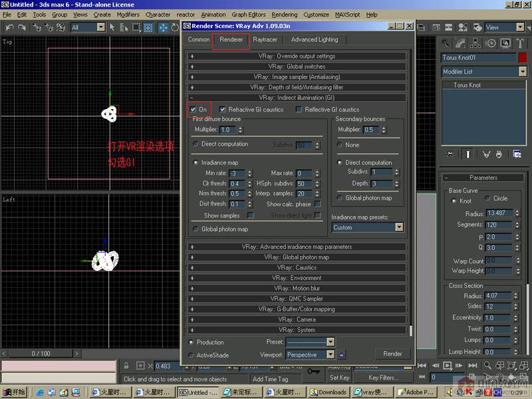This screenshot has height=399, width=532.
Task: Enable Show calc. phase checkbox
Action: click(317, 203)
